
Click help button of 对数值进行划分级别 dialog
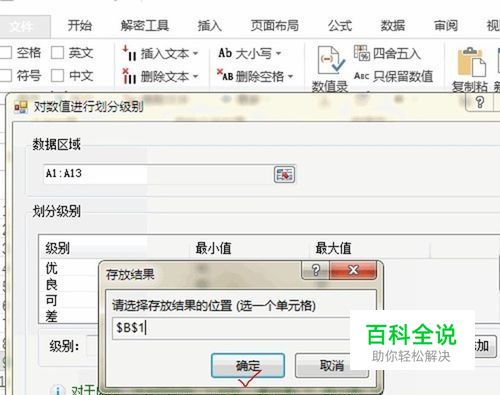[479, 102]
